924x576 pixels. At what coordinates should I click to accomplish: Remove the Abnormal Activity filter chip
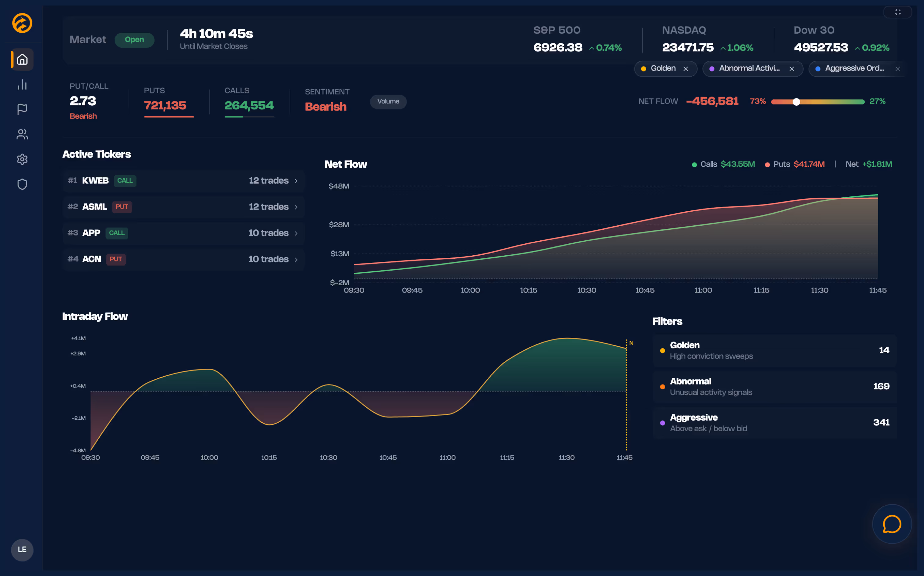tap(791, 69)
